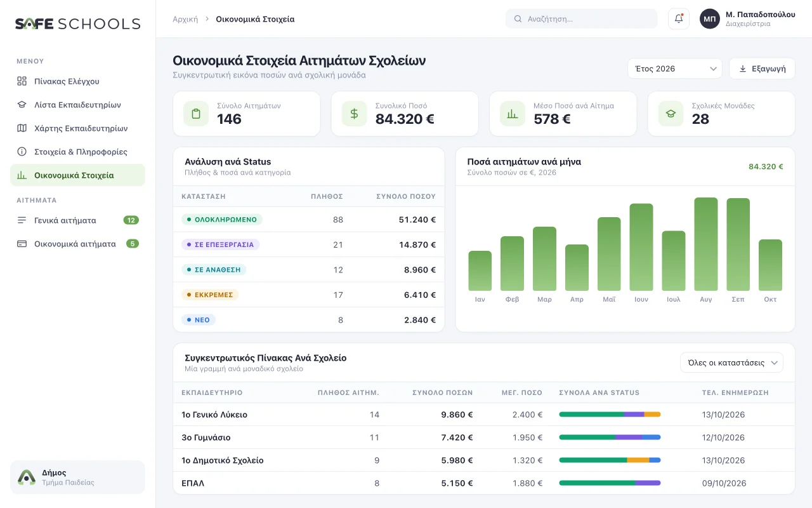The width and height of the screenshot is (812, 508).
Task: Open Γενικά αιτήματα list
Action: tap(77, 220)
